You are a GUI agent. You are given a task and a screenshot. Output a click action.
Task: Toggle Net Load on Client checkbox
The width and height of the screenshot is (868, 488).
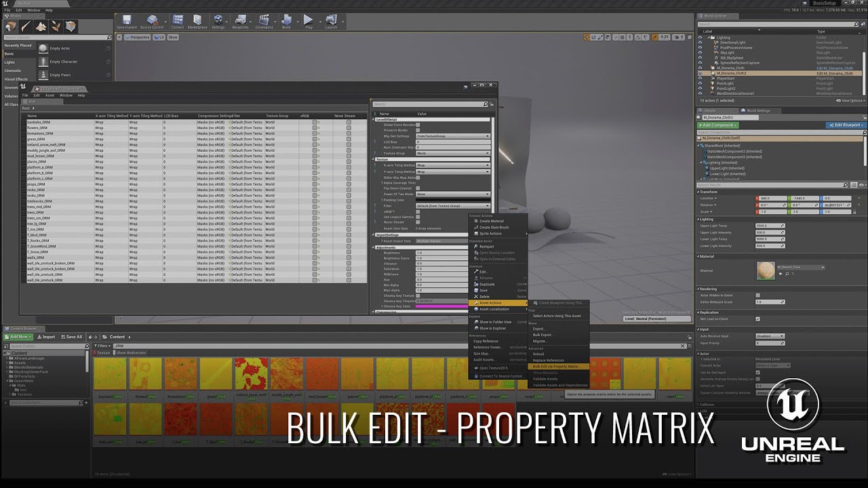coord(758,319)
